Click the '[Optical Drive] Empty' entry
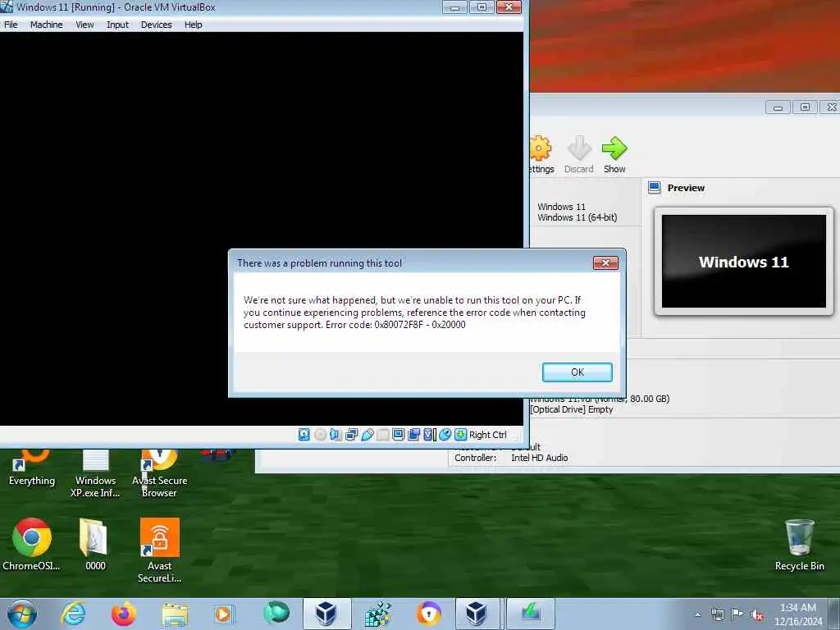Screen dimensions: 840x630 click(x=572, y=409)
